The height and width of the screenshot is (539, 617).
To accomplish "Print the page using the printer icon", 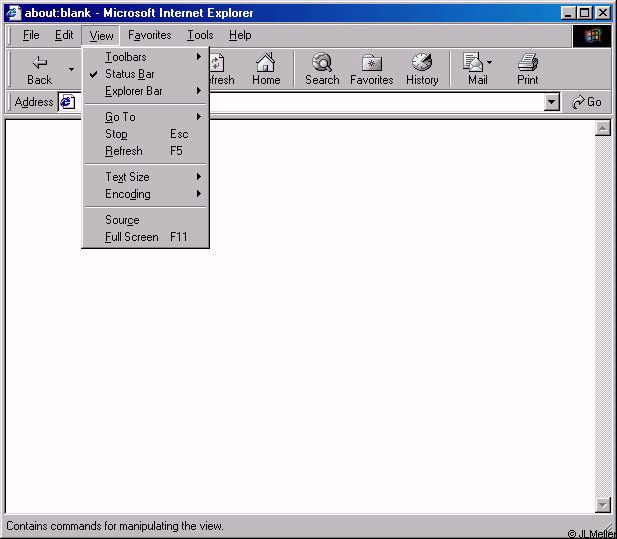I will (528, 63).
